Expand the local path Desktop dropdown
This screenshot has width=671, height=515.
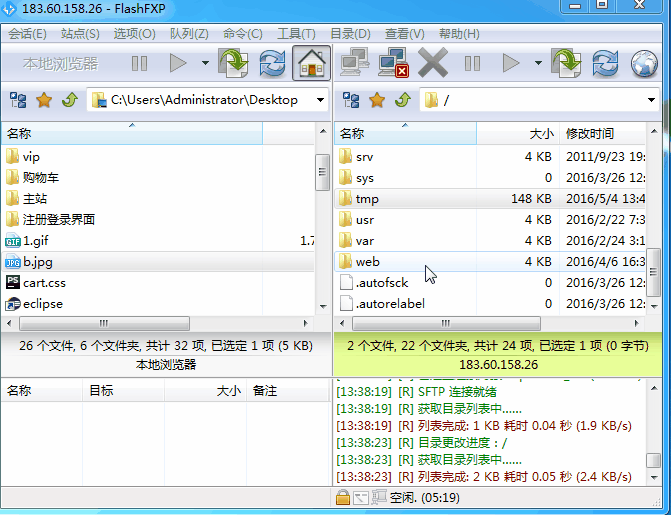[320, 100]
